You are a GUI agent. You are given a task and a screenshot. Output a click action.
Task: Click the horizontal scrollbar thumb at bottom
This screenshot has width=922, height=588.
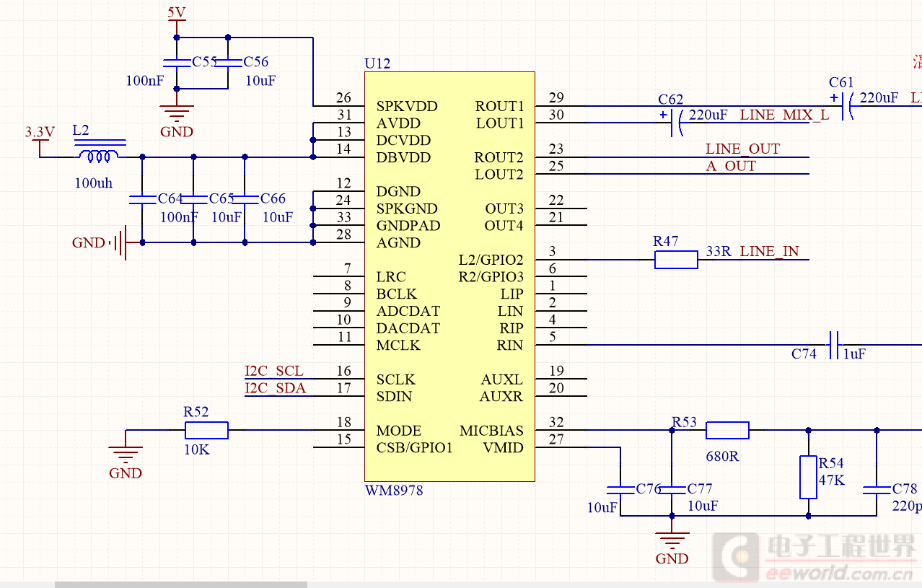pos(181,584)
